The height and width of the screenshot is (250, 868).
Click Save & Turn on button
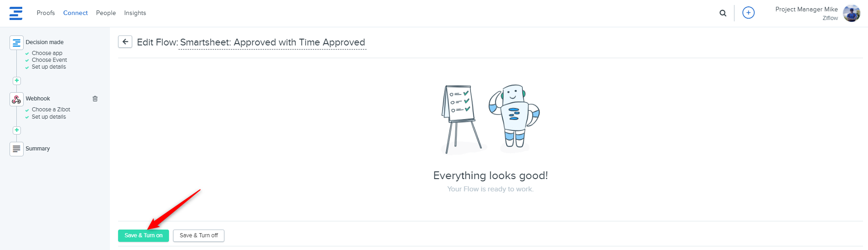[x=144, y=235]
